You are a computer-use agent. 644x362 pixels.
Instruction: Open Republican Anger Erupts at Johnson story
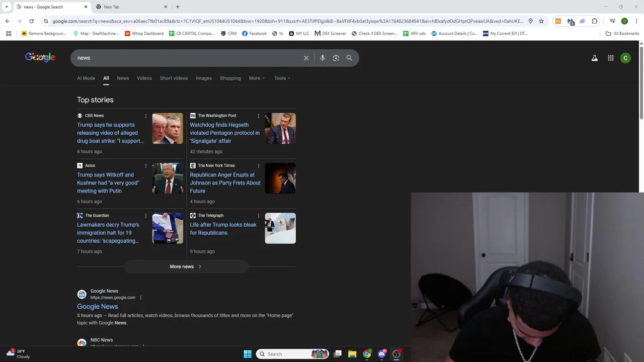point(225,183)
